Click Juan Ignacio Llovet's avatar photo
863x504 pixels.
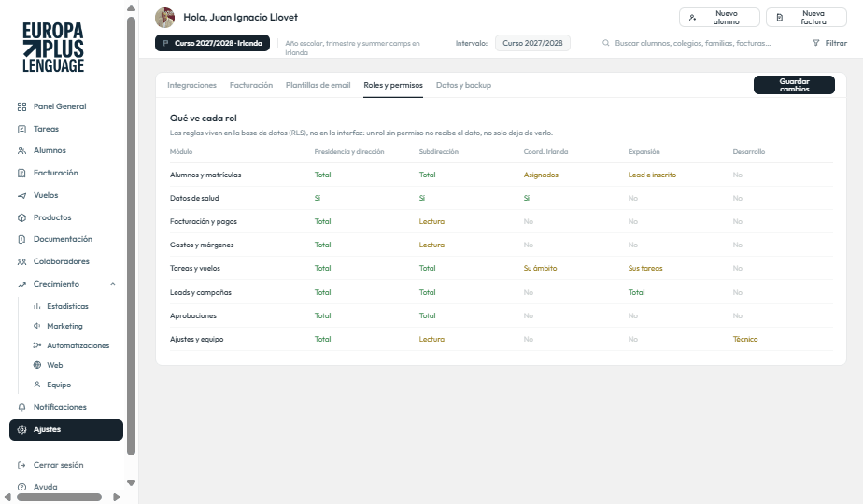click(164, 18)
